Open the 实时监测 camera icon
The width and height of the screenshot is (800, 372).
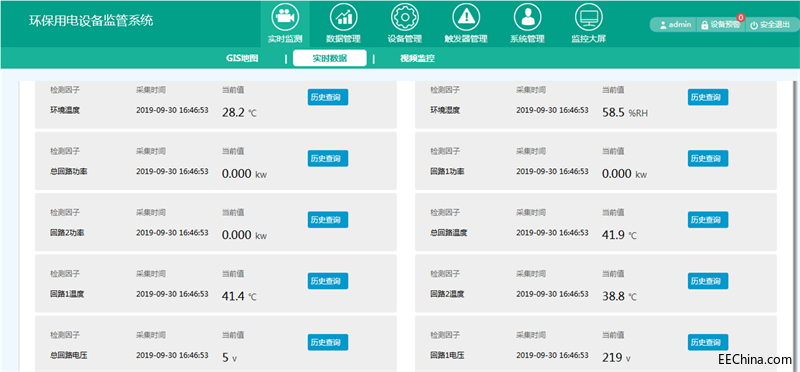point(285,17)
